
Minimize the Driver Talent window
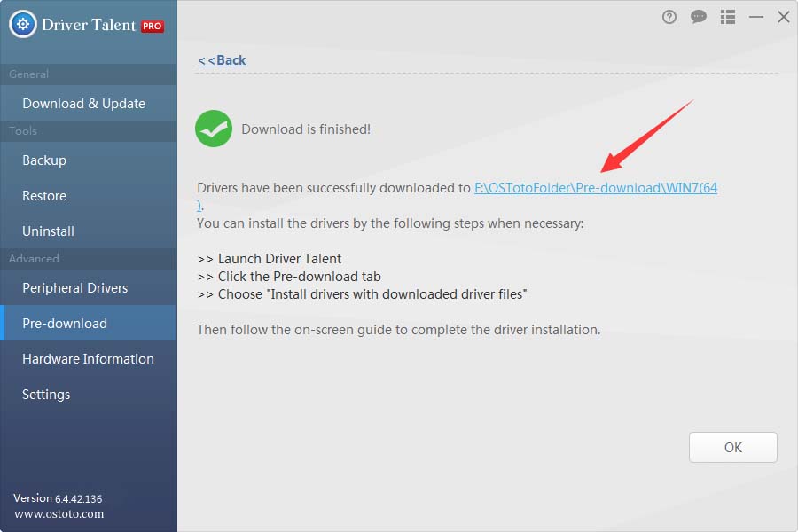tap(756, 18)
